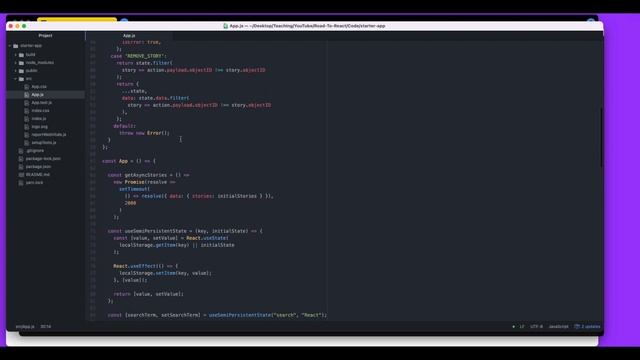This screenshot has width=640, height=360.
Task: Click the file icon beside App.css
Action: [27, 87]
